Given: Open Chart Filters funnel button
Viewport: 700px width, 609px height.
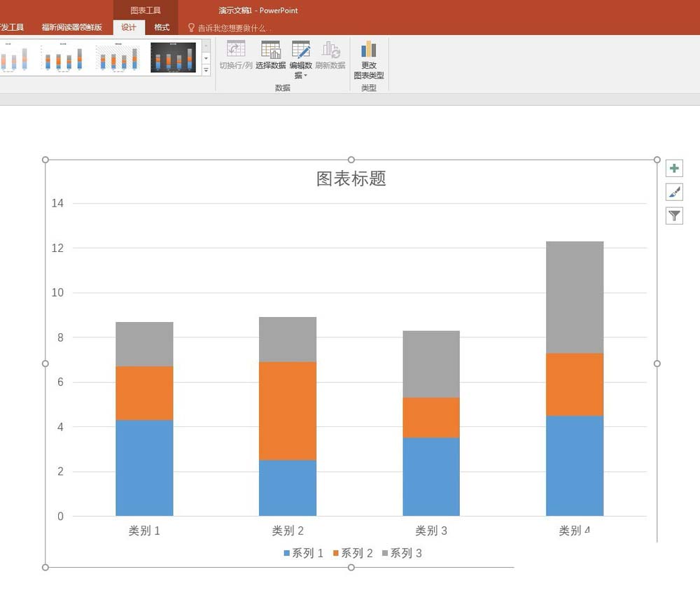Looking at the screenshot, I should click(x=674, y=216).
